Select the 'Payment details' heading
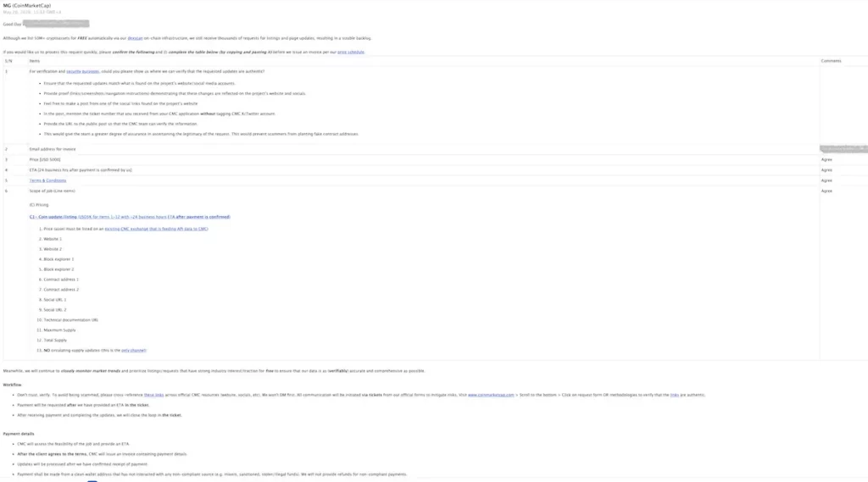 pyautogui.click(x=19, y=434)
